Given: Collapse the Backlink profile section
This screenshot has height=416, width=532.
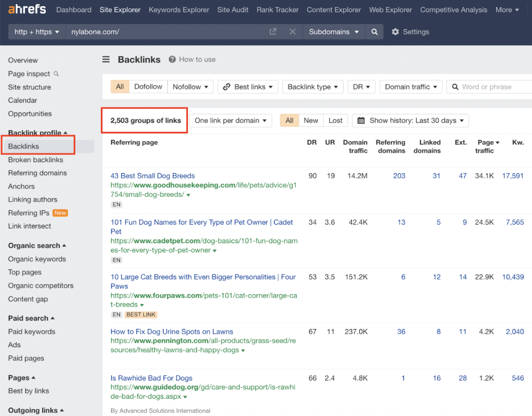Looking at the screenshot, I should [x=37, y=132].
